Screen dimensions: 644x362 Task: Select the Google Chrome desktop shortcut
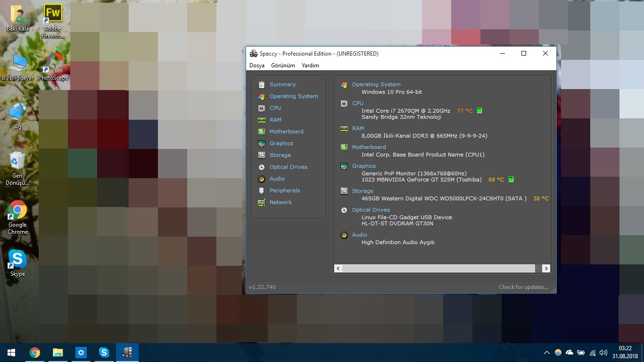[17, 218]
